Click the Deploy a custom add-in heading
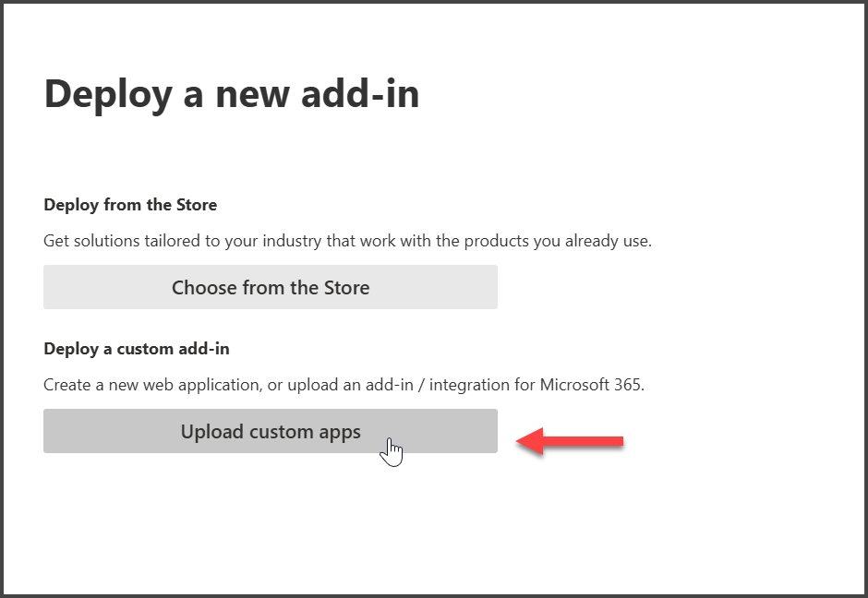 coord(136,349)
